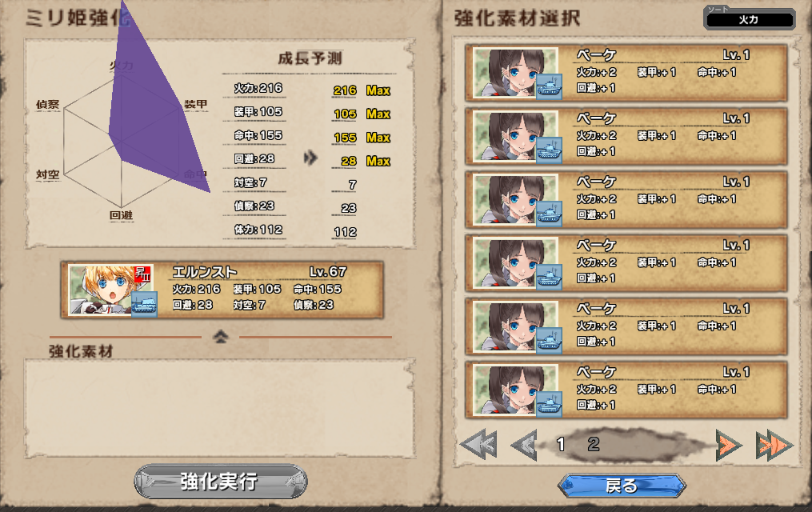Click tank icon on third ベーケ card
Screen dimensions: 812x512
click(x=549, y=214)
